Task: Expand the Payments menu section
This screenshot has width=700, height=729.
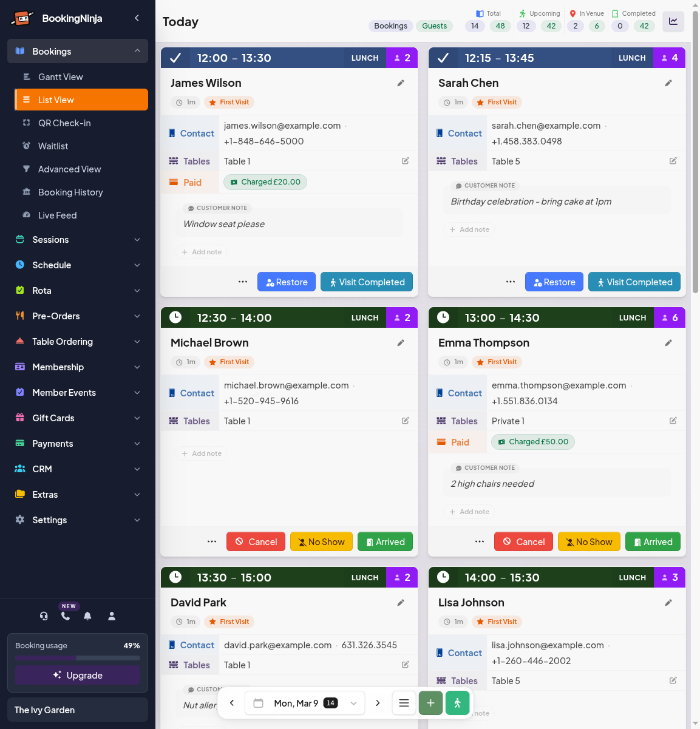Action: point(78,444)
